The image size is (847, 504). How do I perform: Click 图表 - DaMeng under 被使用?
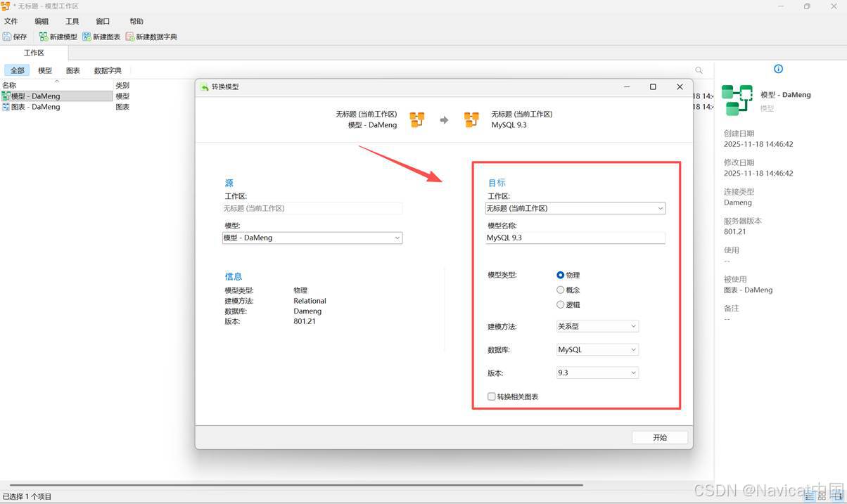tap(748, 290)
